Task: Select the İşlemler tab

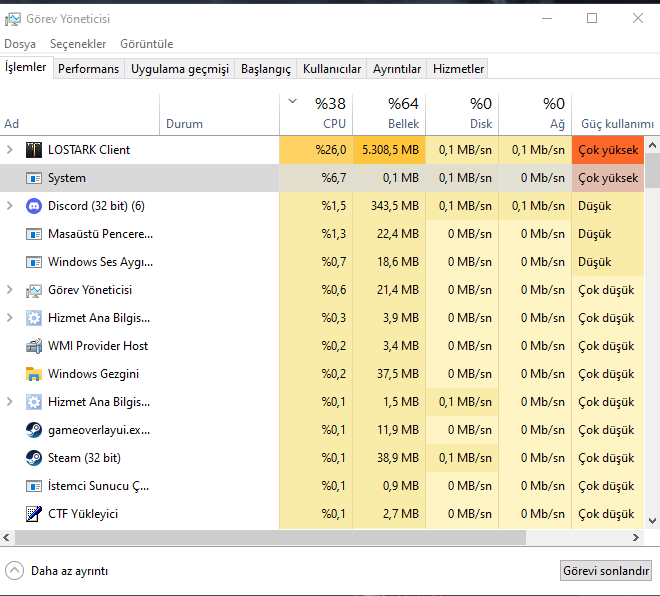Action: tap(26, 67)
